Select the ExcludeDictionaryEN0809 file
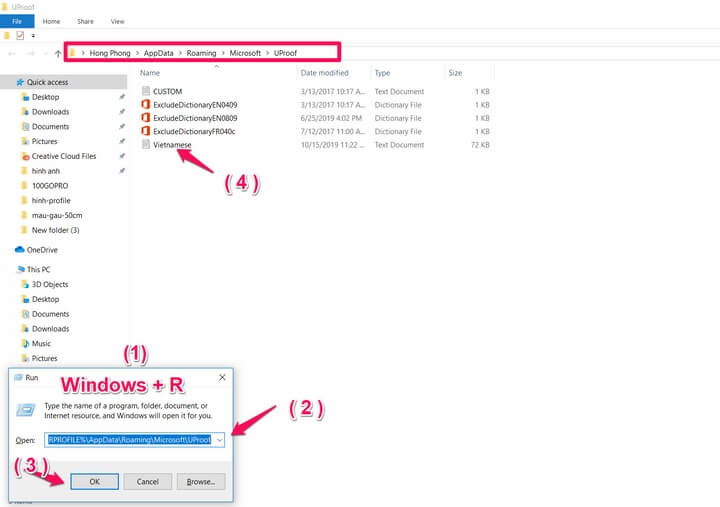 click(195, 118)
